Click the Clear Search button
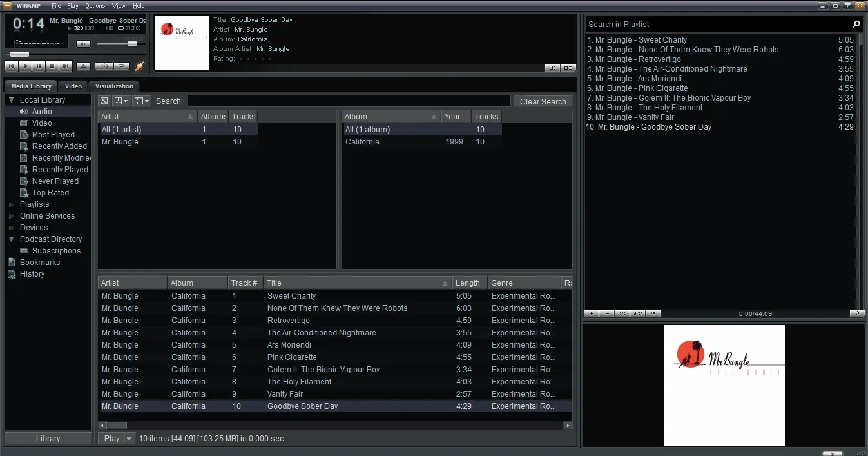 point(543,101)
